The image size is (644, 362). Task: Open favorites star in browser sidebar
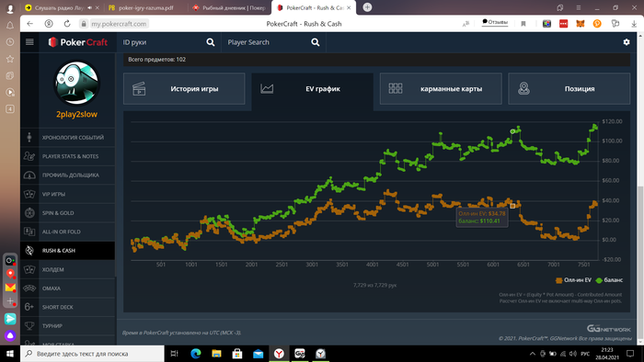point(10,59)
